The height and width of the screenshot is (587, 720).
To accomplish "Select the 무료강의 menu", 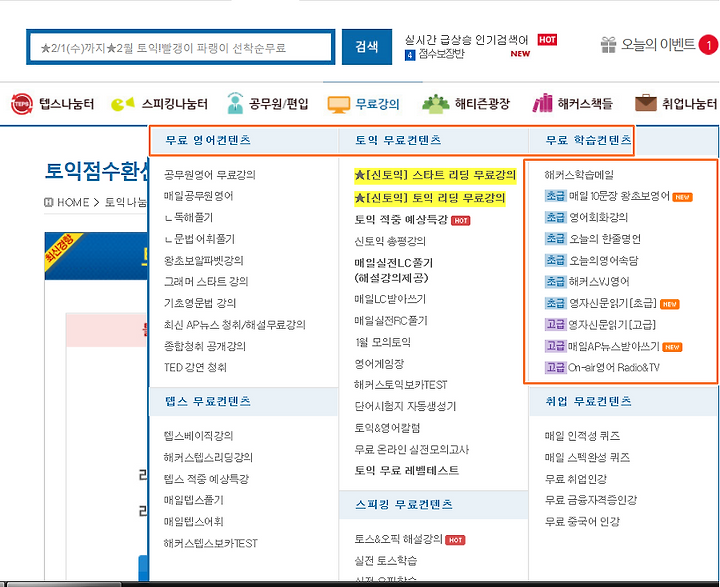I will [x=377, y=104].
